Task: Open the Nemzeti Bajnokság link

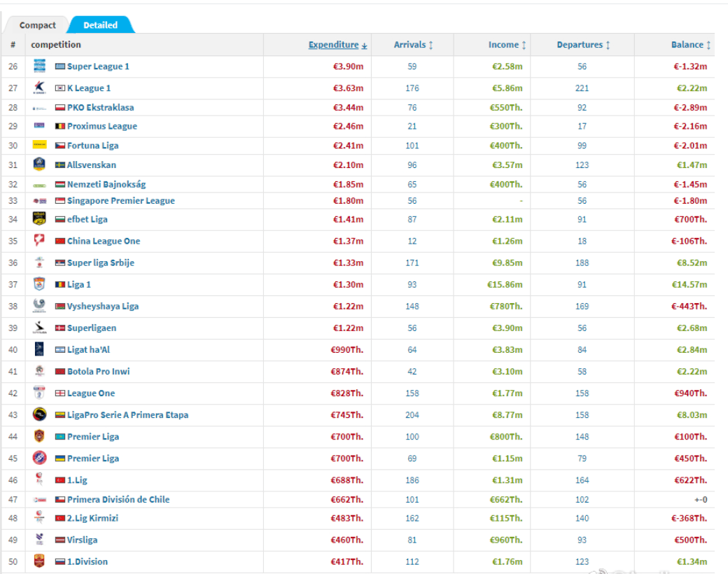Action: (106, 184)
